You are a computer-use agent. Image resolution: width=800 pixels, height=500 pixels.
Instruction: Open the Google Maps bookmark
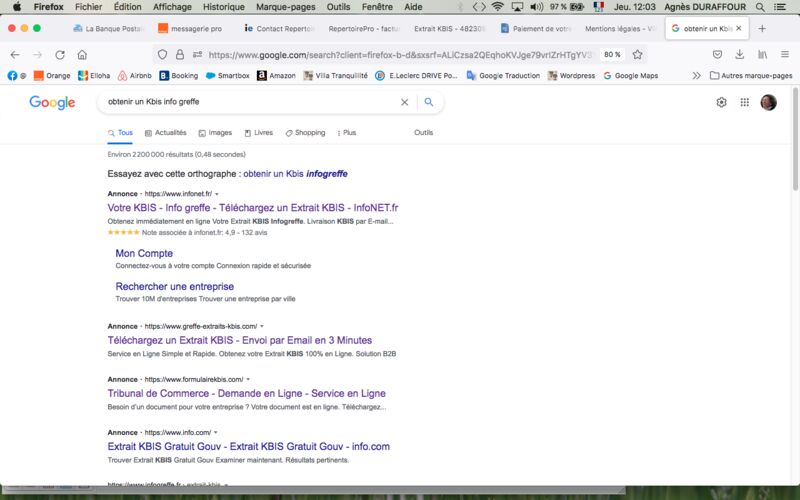coord(631,76)
